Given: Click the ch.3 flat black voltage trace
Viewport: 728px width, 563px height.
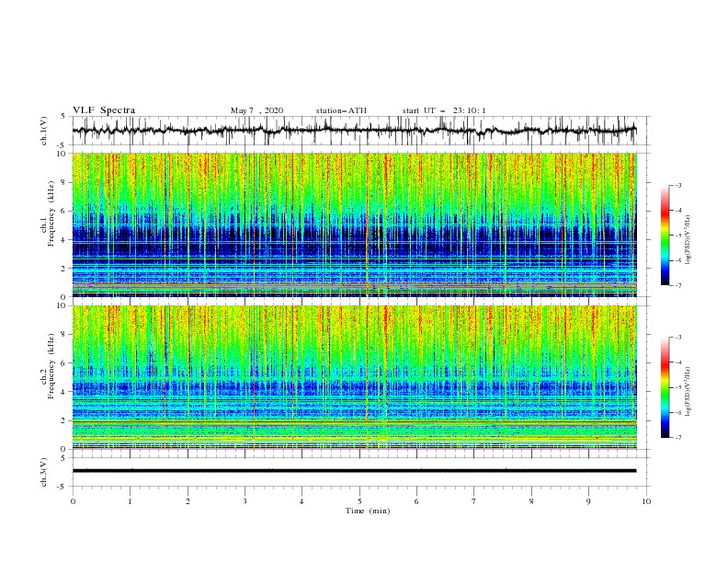Looking at the screenshot, I should pyautogui.click(x=354, y=471).
